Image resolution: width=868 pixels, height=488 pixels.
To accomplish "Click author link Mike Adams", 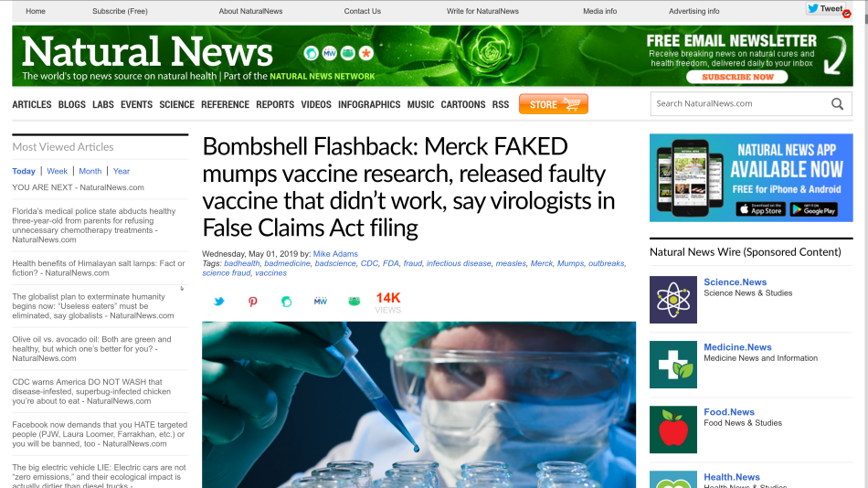I will [x=335, y=254].
